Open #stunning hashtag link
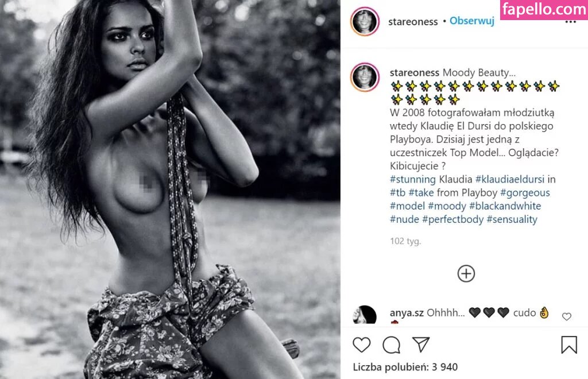 click(x=412, y=179)
